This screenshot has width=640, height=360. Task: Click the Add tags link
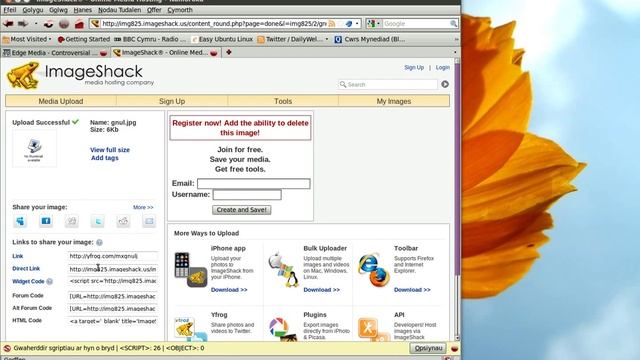(104, 158)
